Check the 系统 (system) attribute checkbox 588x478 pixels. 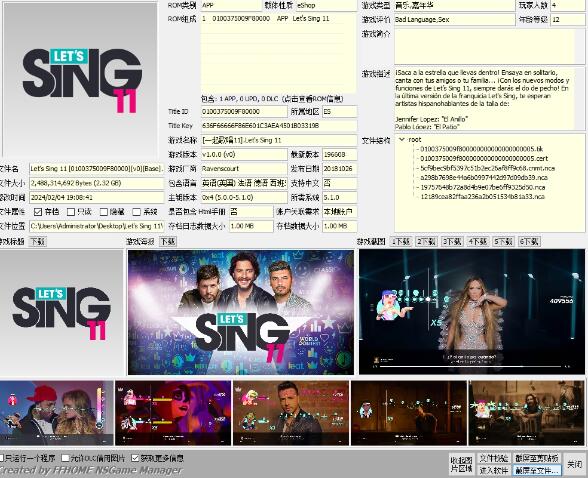pos(136,212)
